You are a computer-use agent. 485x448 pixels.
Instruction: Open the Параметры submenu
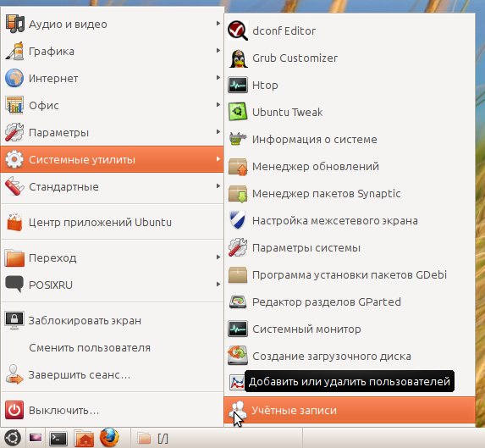click(x=112, y=132)
